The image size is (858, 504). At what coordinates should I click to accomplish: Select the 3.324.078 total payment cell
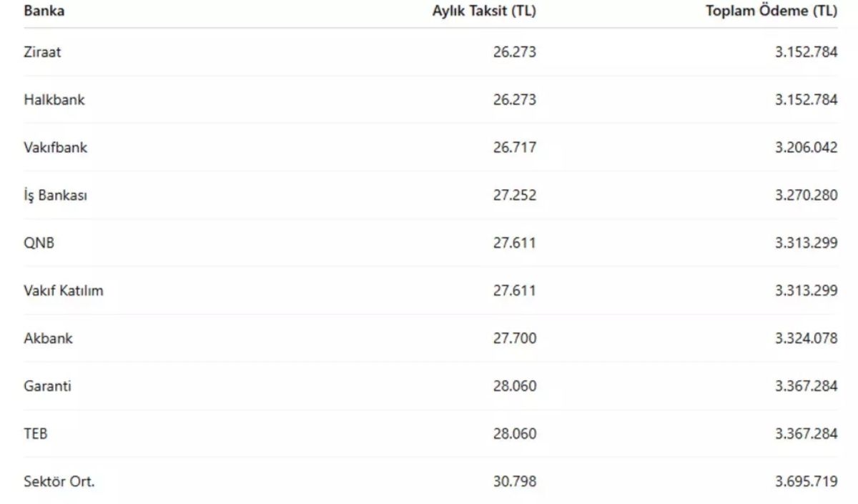coord(806,338)
